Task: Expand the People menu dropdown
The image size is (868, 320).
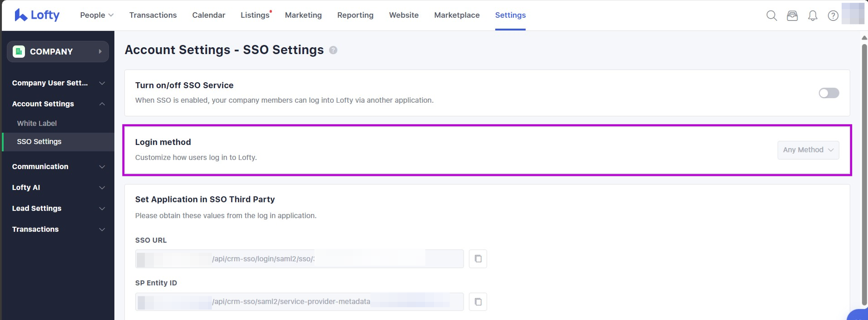Action: click(x=97, y=15)
